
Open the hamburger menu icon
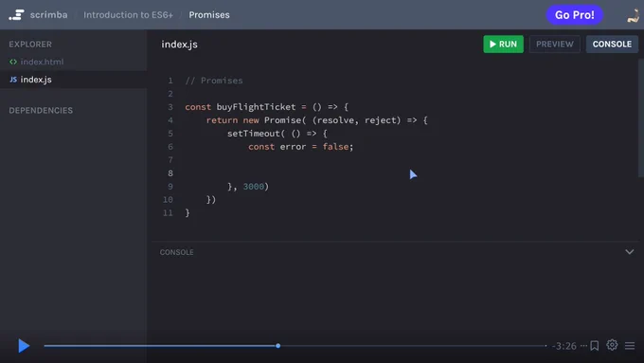tap(630, 346)
